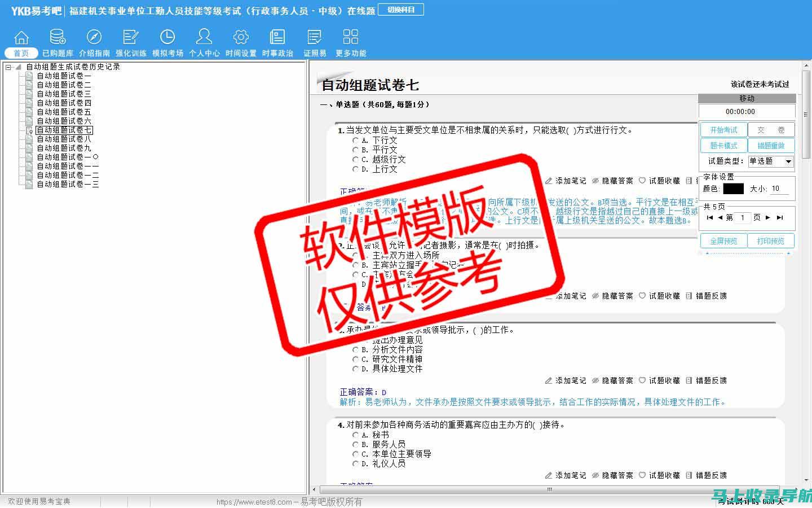
Task: Open 自动组题试卷五 in history tree
Action: pyautogui.click(x=64, y=112)
